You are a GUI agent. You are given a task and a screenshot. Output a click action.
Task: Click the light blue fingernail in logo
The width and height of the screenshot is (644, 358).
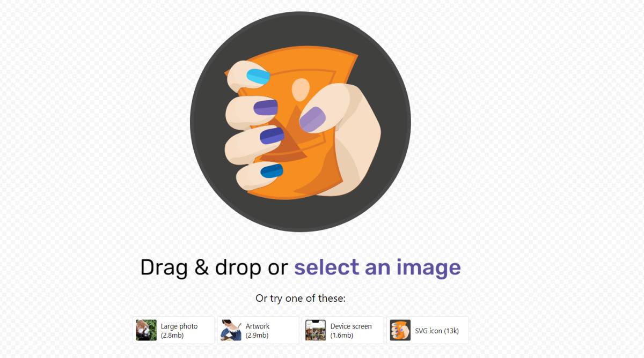click(258, 77)
